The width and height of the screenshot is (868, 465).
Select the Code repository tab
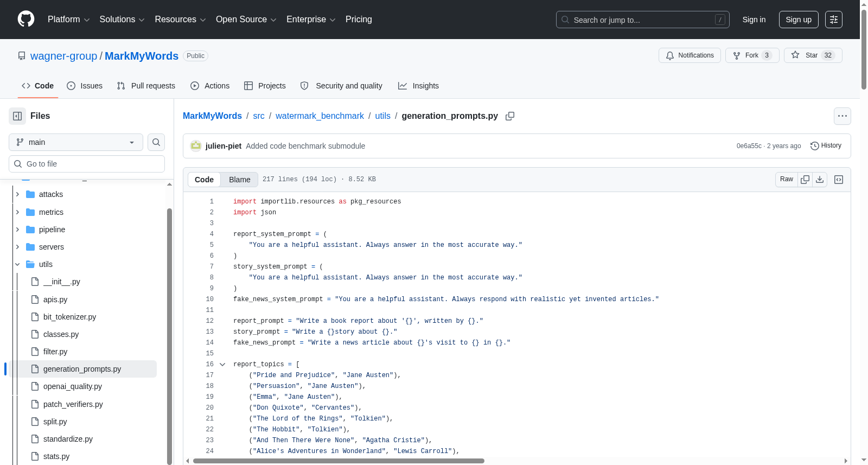click(x=38, y=86)
